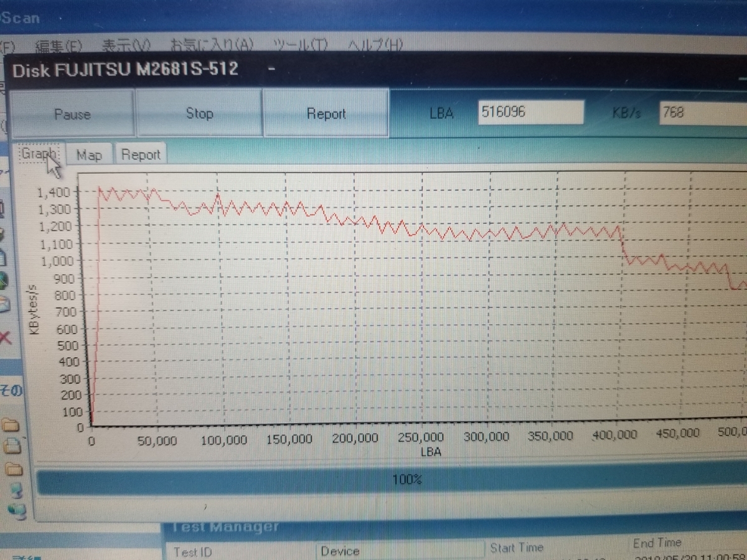The height and width of the screenshot is (560, 747).
Task: Click the Device column header in Test Manager
Action: [400, 551]
